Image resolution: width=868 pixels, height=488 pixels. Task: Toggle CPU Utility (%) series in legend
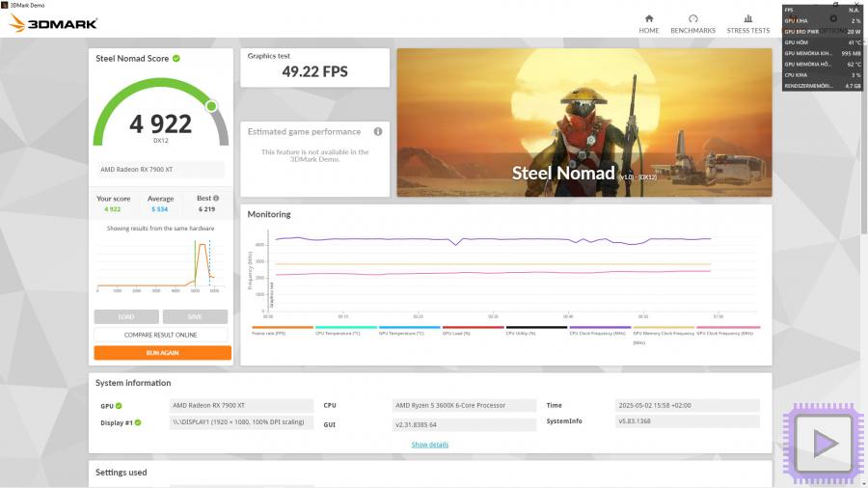click(537, 330)
